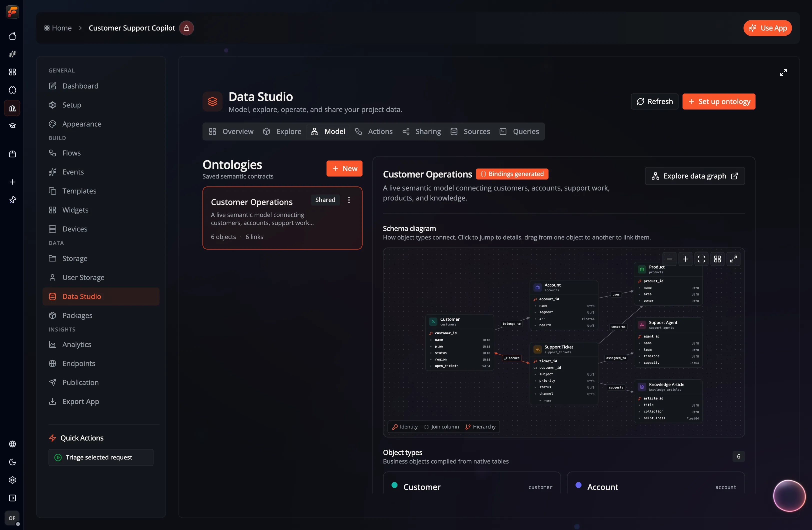
Task: Switch to the Explore tab
Action: click(282, 131)
